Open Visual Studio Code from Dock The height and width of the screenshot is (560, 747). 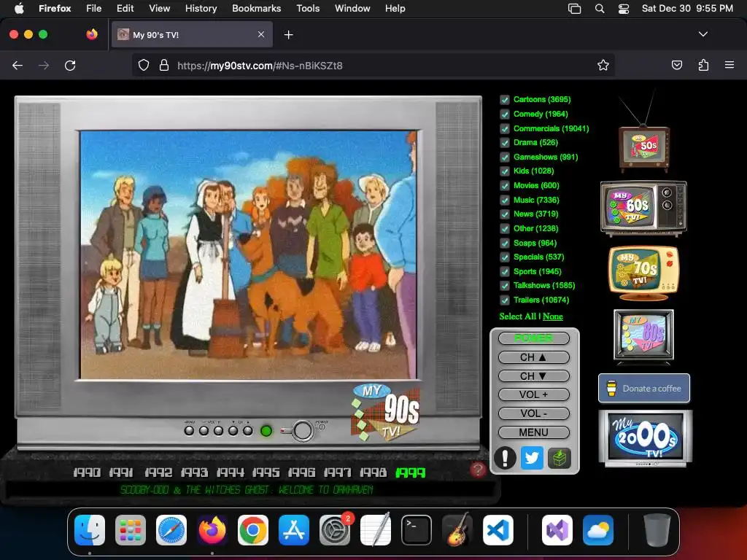pyautogui.click(x=498, y=530)
